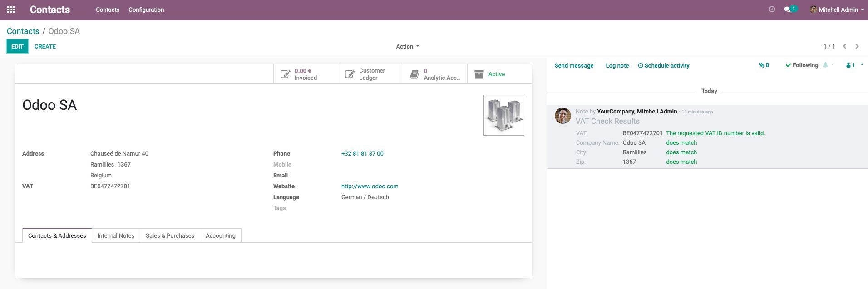Open the apps grid menu icon

pyautogui.click(x=11, y=10)
